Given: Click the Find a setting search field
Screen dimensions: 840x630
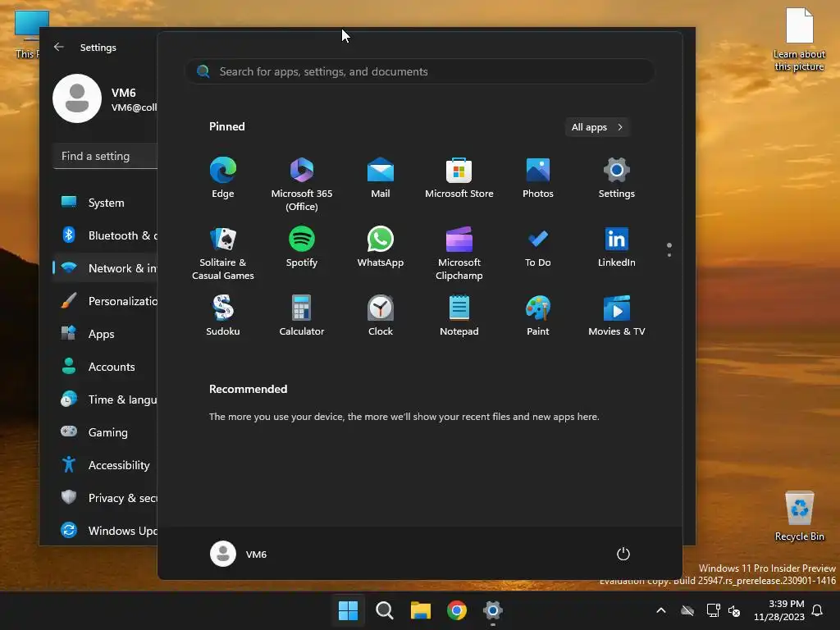Looking at the screenshot, I should click(x=105, y=156).
